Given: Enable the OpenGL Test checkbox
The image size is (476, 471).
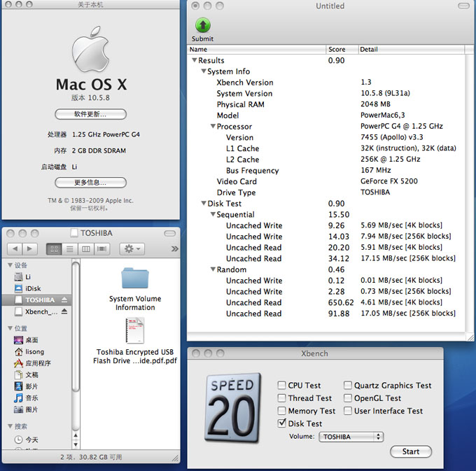Looking at the screenshot, I should [348, 398].
